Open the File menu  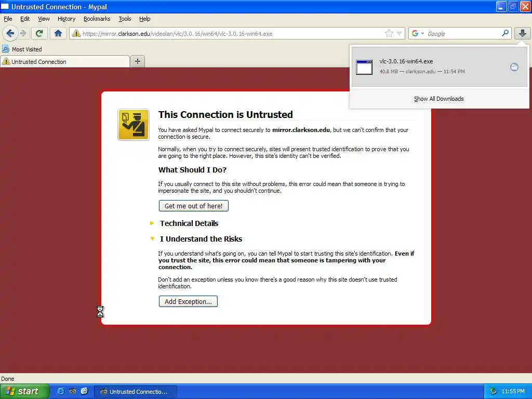tap(8, 19)
